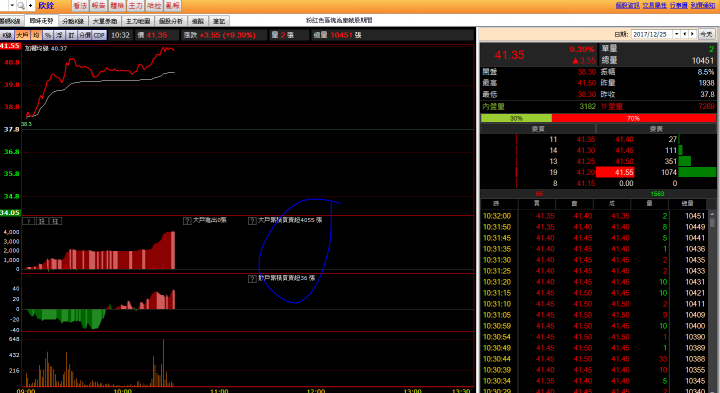The height and width of the screenshot is (393, 720).
Task: Toggle the 分價 button
Action: tap(85, 35)
